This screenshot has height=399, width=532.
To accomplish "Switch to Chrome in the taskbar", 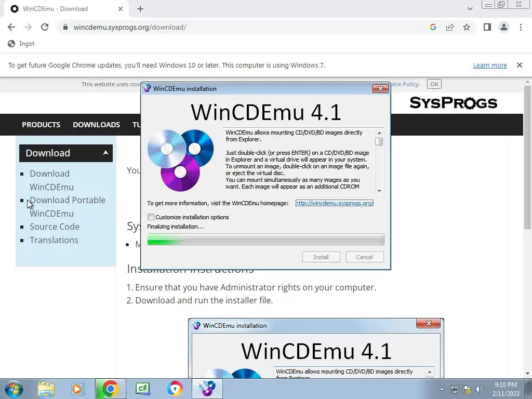I will (x=110, y=389).
